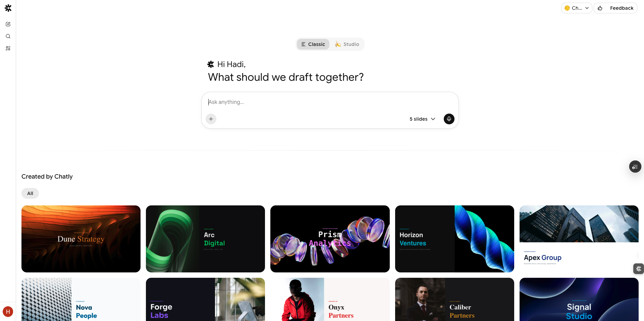The width and height of the screenshot is (644, 321).
Task: Choose the Apex Group template
Action: coord(579,239)
